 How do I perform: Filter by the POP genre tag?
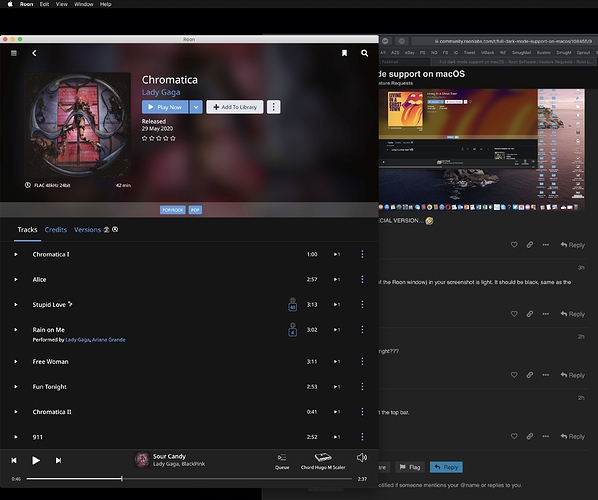pyautogui.click(x=195, y=210)
